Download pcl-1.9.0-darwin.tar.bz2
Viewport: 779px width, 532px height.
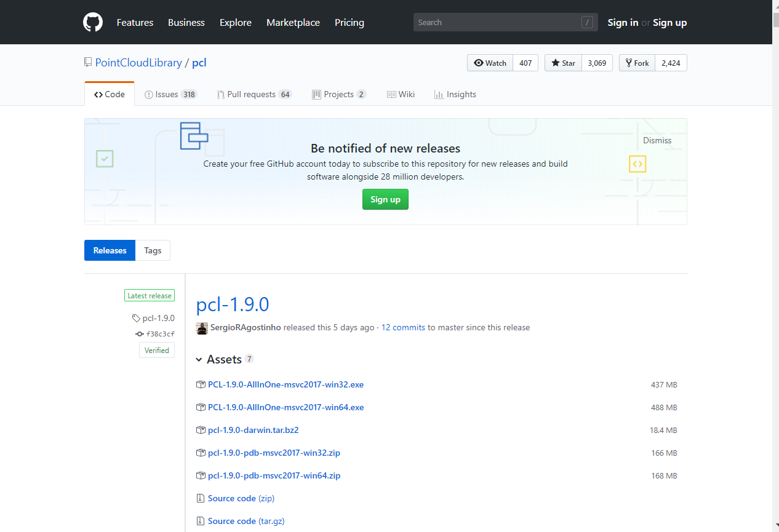(x=253, y=430)
